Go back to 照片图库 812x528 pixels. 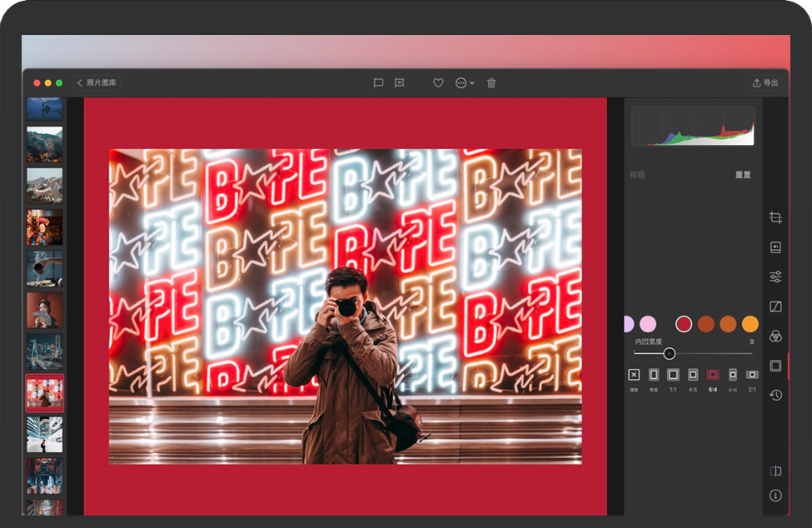(97, 83)
